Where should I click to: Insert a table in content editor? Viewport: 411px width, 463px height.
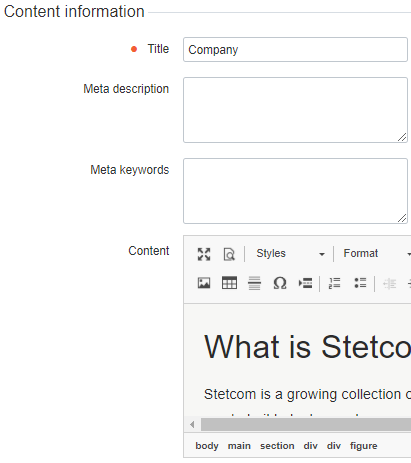click(x=229, y=283)
